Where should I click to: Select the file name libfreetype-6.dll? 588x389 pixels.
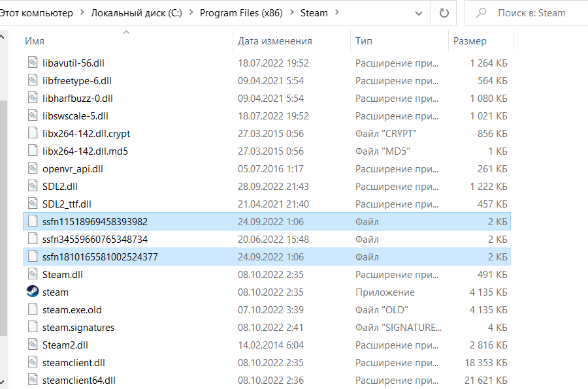tap(77, 80)
